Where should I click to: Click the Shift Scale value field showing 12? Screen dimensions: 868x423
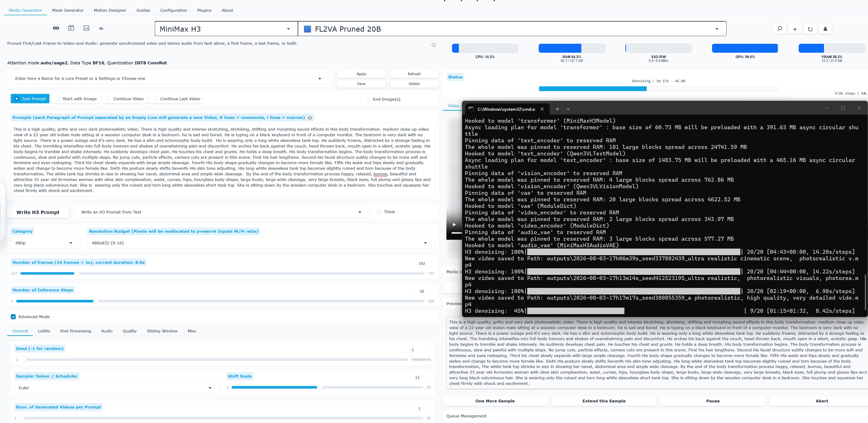(417, 378)
